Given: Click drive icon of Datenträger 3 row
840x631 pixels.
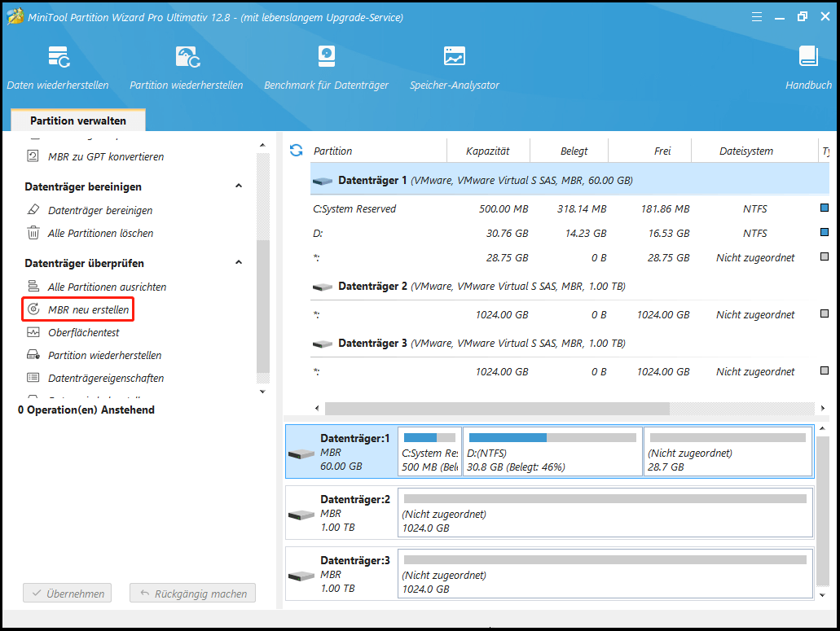Looking at the screenshot, I should coord(323,344).
